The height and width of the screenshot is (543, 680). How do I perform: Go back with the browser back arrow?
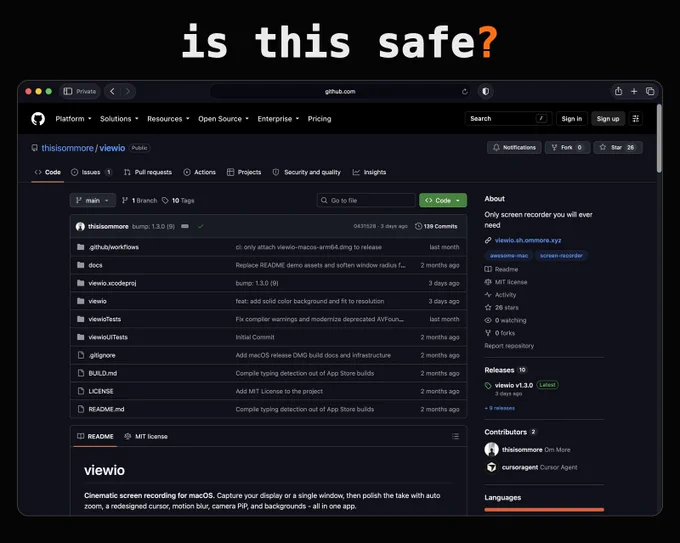tap(112, 92)
